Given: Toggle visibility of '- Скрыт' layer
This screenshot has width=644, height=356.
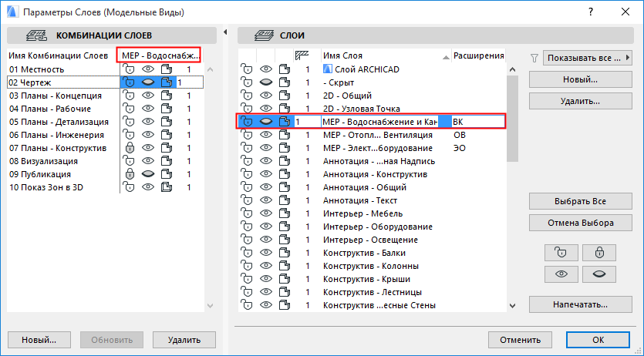Looking at the screenshot, I should click(x=266, y=82).
